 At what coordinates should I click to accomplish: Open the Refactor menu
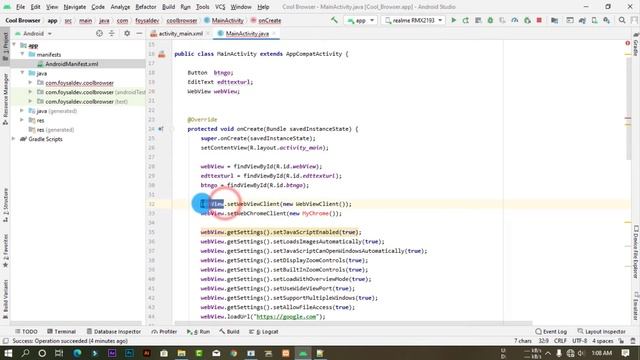[146, 7]
